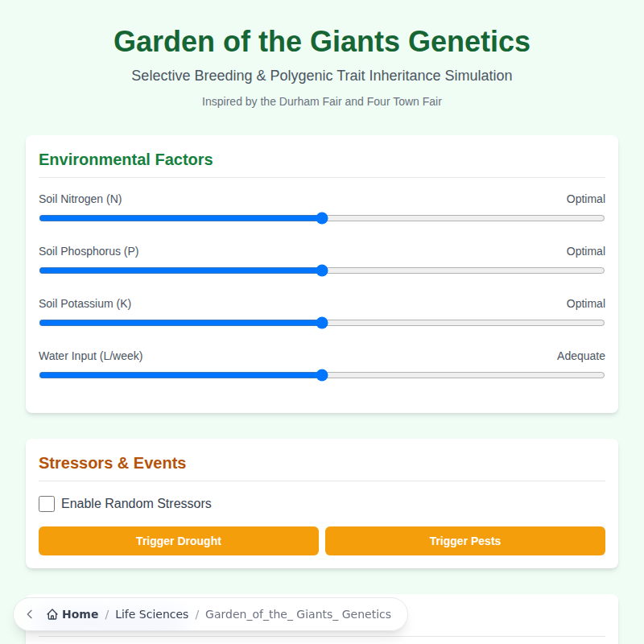The width and height of the screenshot is (644, 644).
Task: Click the Adequate label beside Water Input
Action: coord(581,356)
